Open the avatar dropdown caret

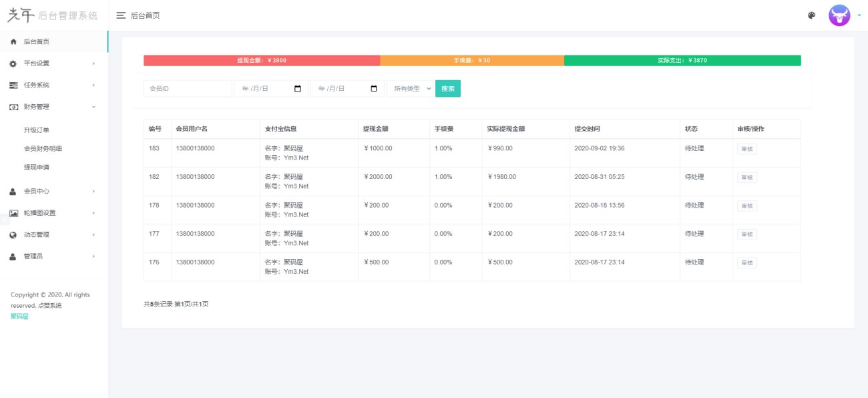[x=859, y=16]
